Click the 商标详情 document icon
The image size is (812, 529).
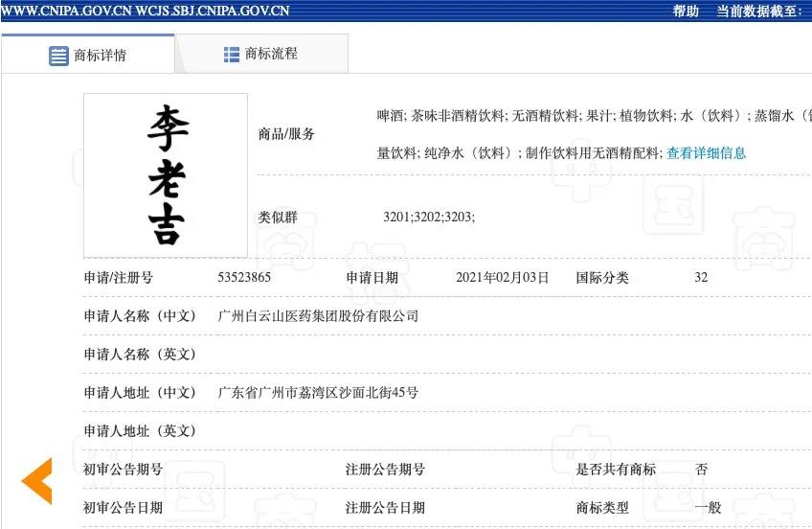[58, 56]
